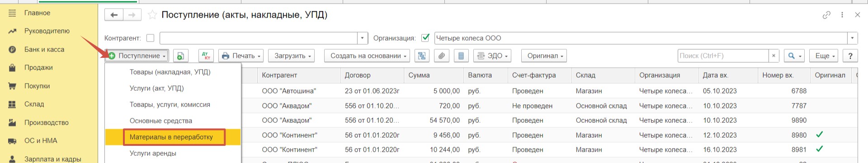Show Дт/Кт postings icon
The width and height of the screenshot is (868, 163).
[x=206, y=56]
